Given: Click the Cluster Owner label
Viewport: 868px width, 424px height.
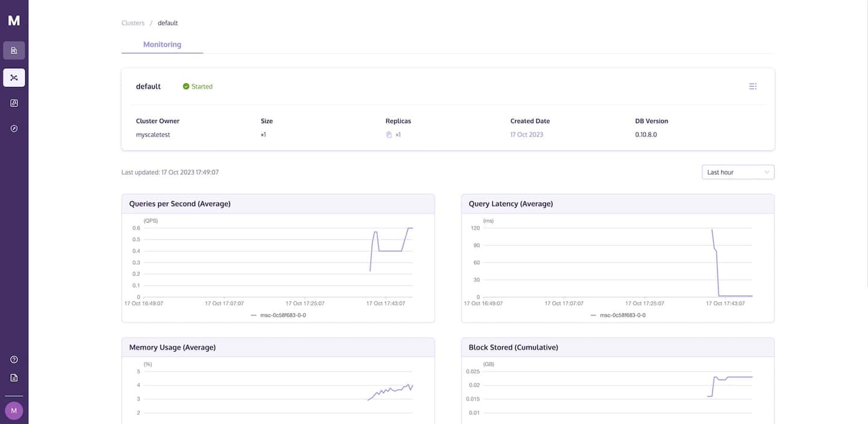Looking at the screenshot, I should 158,121.
